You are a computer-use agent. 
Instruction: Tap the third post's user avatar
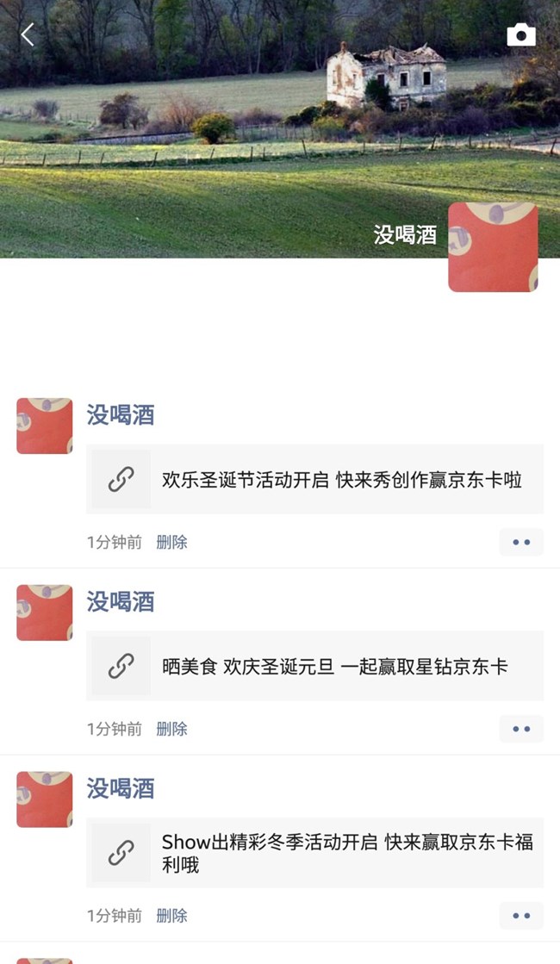click(x=44, y=799)
